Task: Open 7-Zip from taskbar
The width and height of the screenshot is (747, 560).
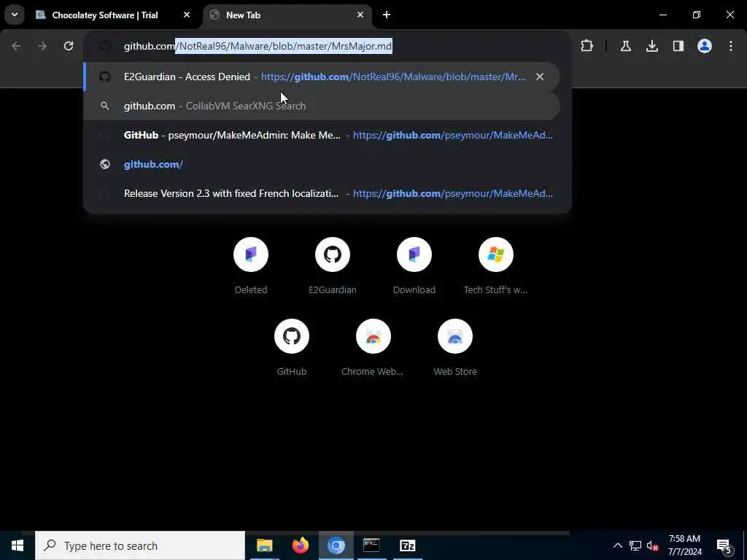Action: pyautogui.click(x=407, y=545)
